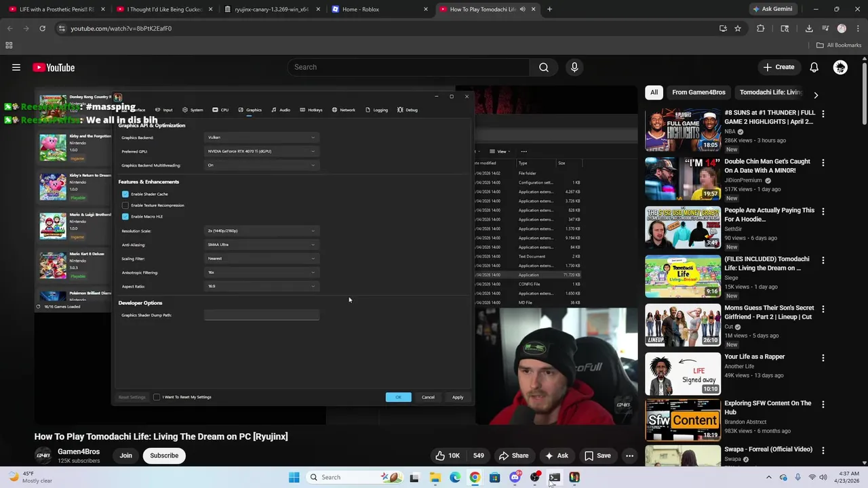Open Chrome extensions puzzle icon
The height and width of the screenshot is (488, 868).
coord(760,28)
